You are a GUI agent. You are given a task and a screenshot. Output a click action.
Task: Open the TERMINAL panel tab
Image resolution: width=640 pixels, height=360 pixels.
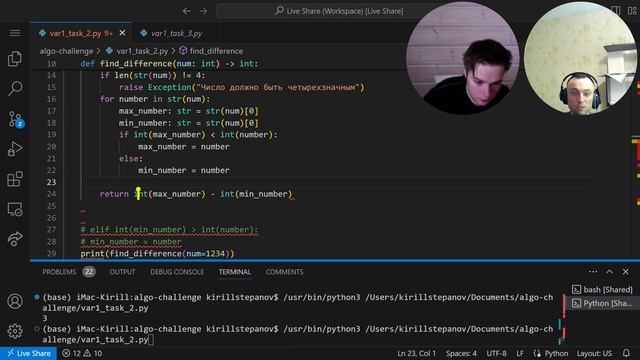point(235,272)
